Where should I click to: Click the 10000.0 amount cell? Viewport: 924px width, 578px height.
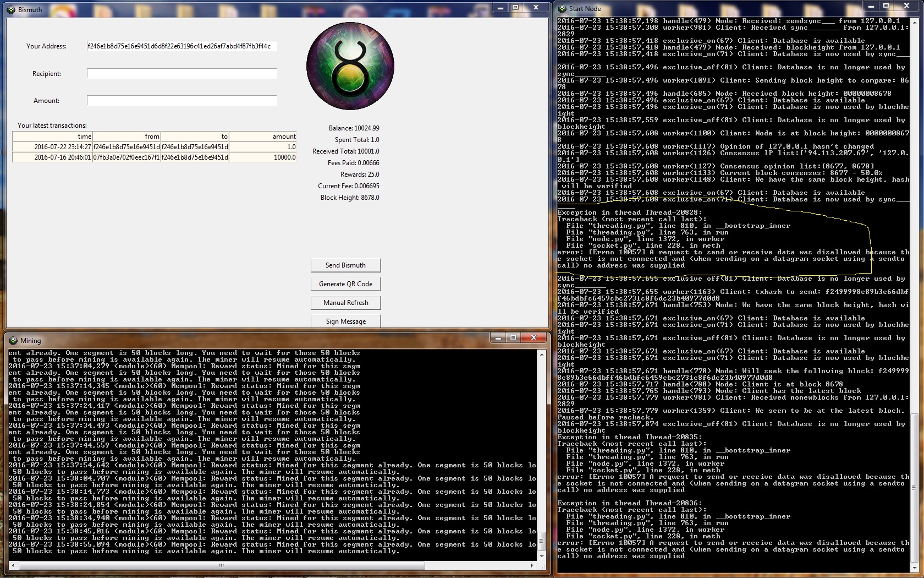click(x=263, y=157)
